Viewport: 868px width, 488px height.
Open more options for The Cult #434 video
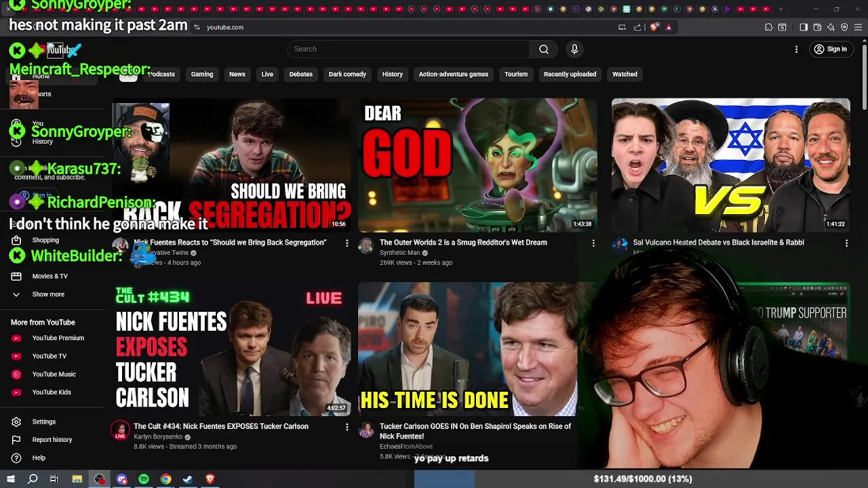347,427
